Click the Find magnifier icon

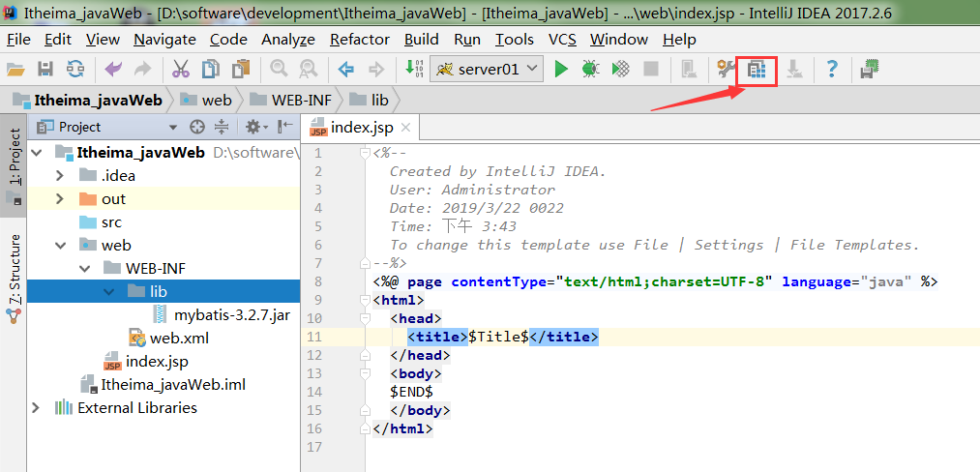pyautogui.click(x=278, y=69)
